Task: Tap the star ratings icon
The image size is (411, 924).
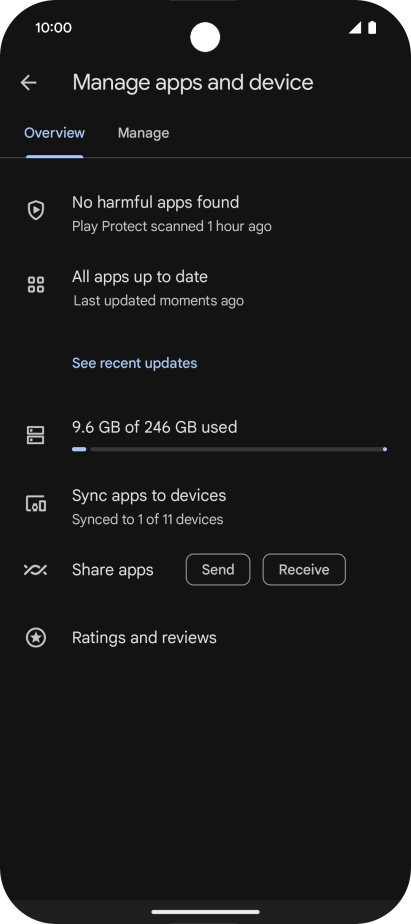Action: pyautogui.click(x=36, y=638)
